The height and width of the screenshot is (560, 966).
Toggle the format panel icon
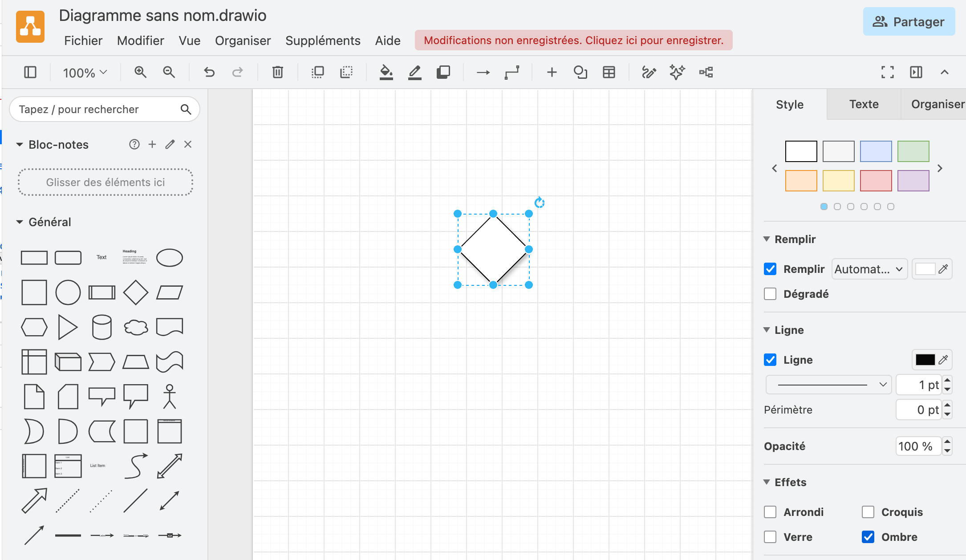916,72
